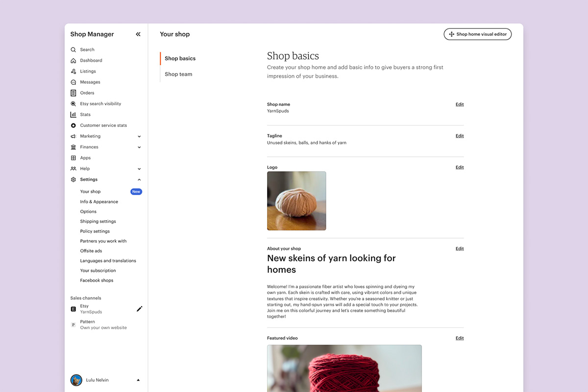Expand the Finances section
This screenshot has height=392, width=588.
[x=139, y=147]
